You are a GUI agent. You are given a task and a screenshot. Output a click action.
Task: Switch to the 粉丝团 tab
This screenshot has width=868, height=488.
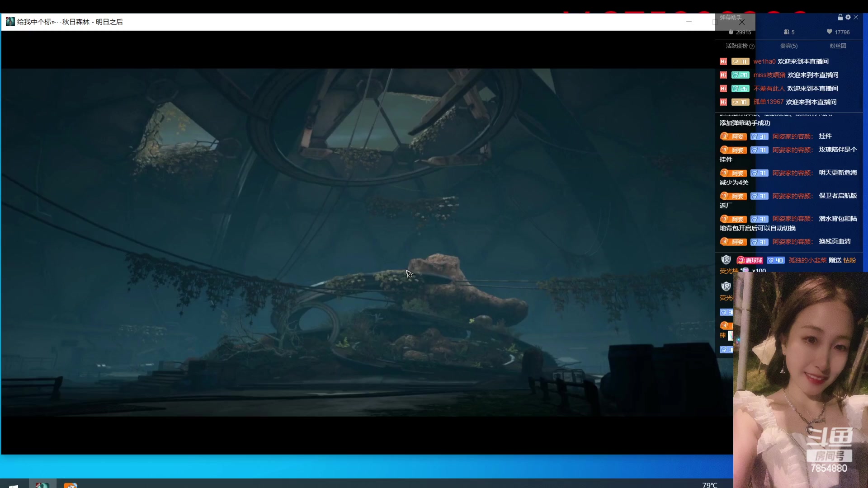[x=838, y=46]
